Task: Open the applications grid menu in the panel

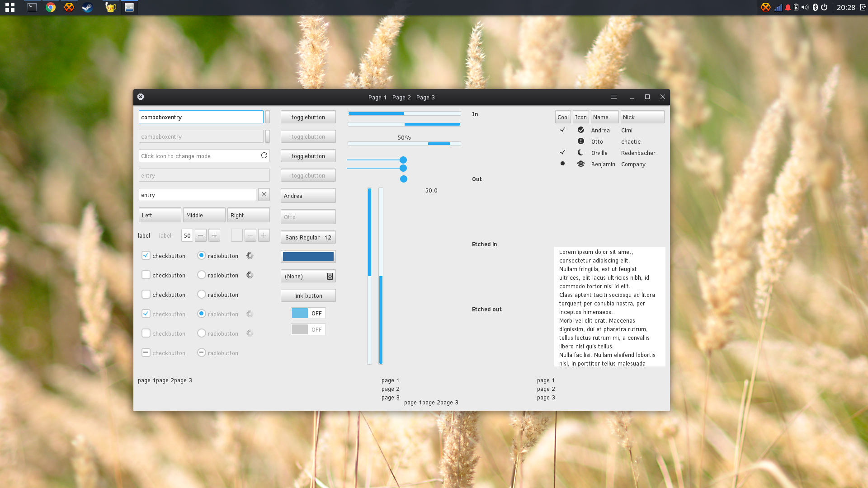Action: click(x=10, y=7)
